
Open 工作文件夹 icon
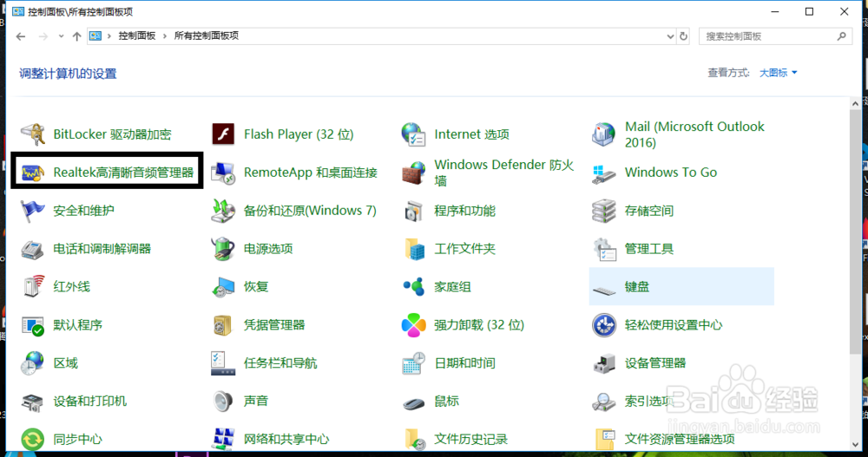pos(415,249)
